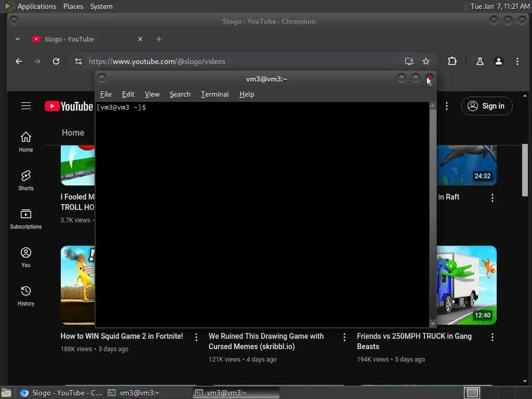Click the terminal window menu button
532x399 pixels.
(102, 79)
